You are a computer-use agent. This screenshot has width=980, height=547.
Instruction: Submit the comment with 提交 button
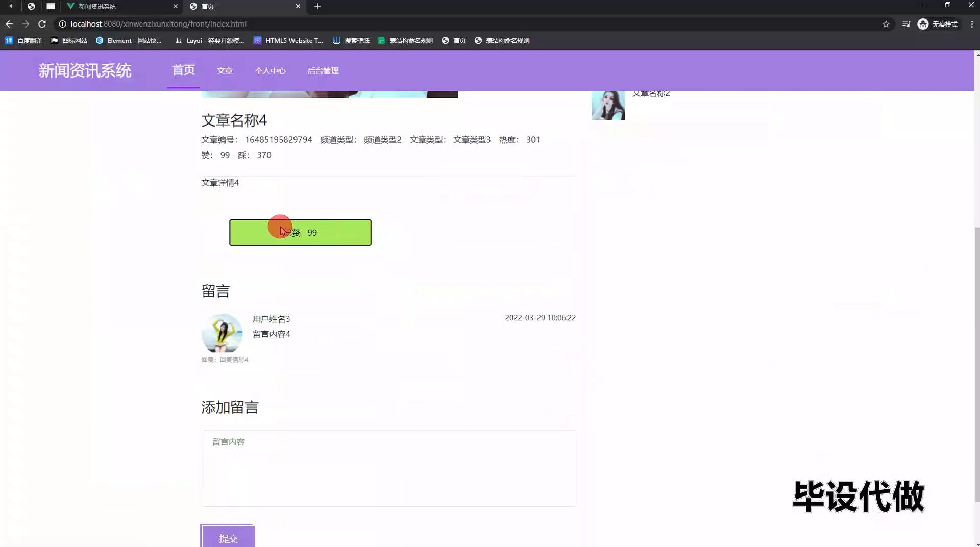(228, 538)
